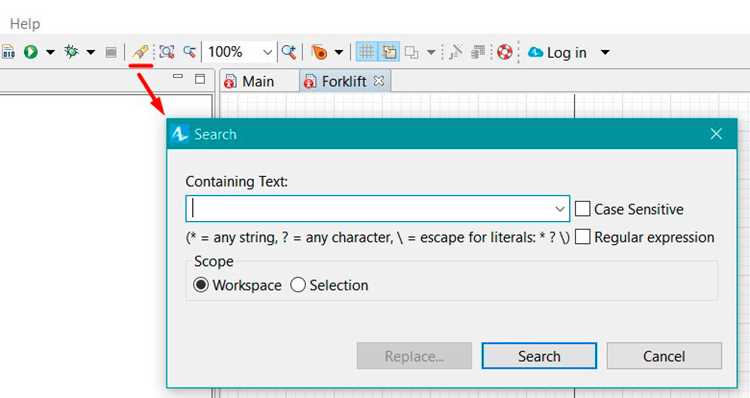Expand the Containing Text history dropdown
The image size is (750, 398).
pos(560,209)
